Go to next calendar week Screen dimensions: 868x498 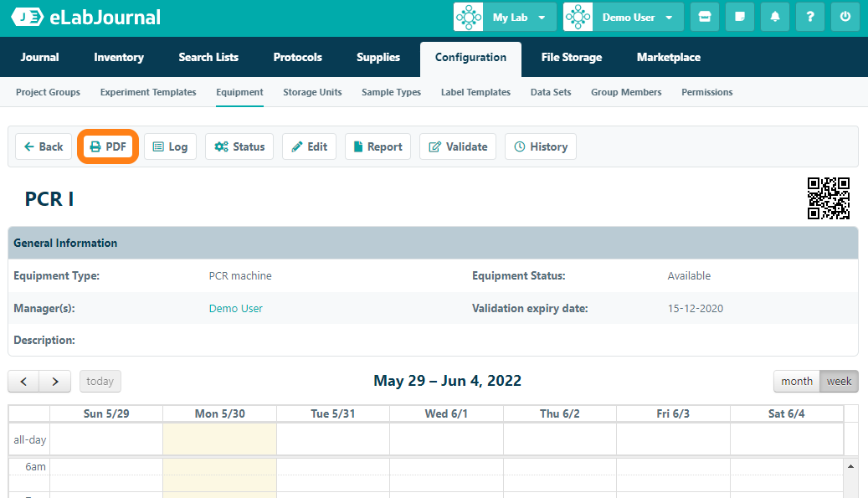coord(55,381)
